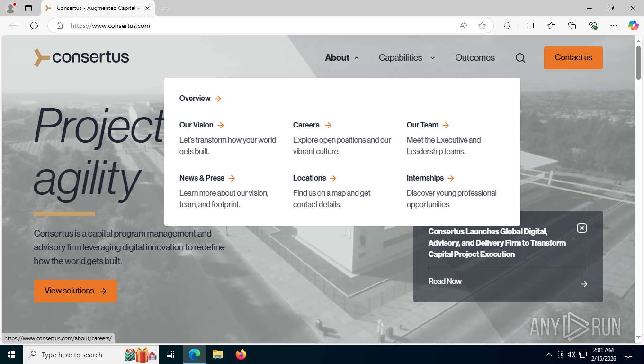Click the text 'Meet the Executive and Leadership teams.'
This screenshot has height=364, width=644.
click(444, 146)
